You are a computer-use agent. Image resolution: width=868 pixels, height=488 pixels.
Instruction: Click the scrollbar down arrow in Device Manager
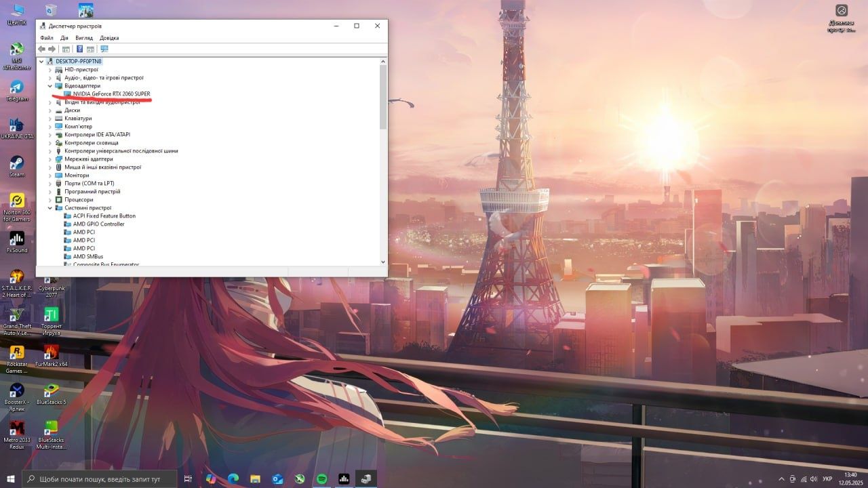[383, 262]
